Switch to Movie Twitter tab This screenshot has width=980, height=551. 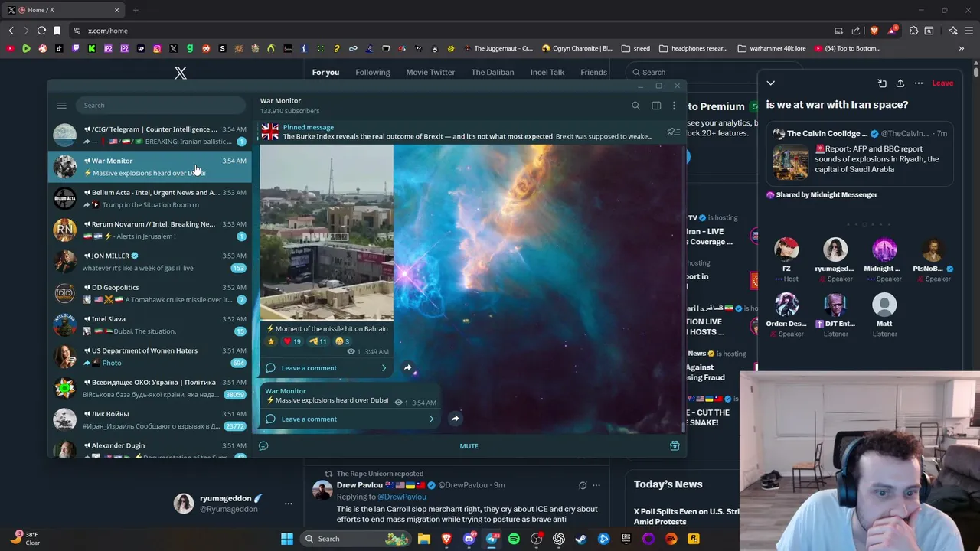click(x=430, y=72)
